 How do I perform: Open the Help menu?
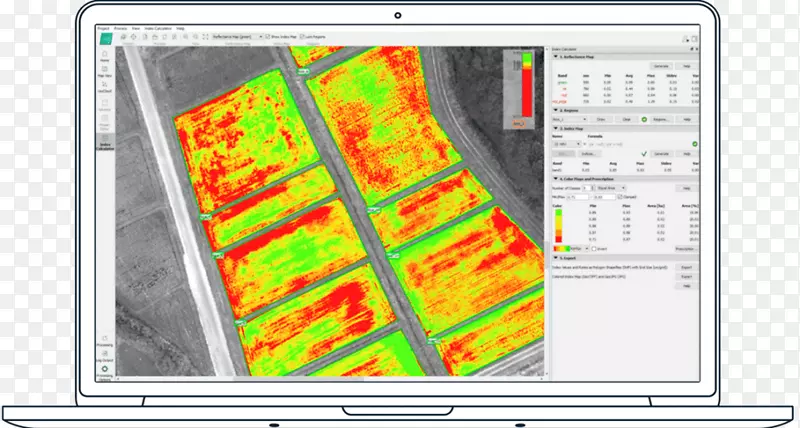click(x=181, y=29)
